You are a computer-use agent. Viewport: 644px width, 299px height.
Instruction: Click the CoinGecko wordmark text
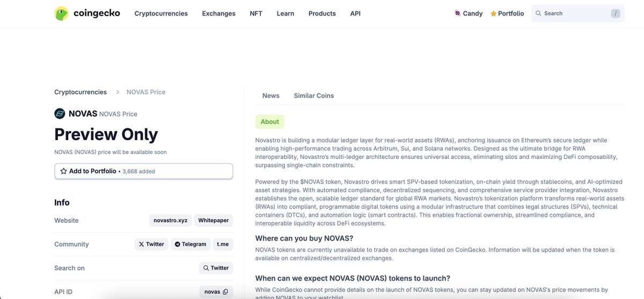click(x=97, y=13)
